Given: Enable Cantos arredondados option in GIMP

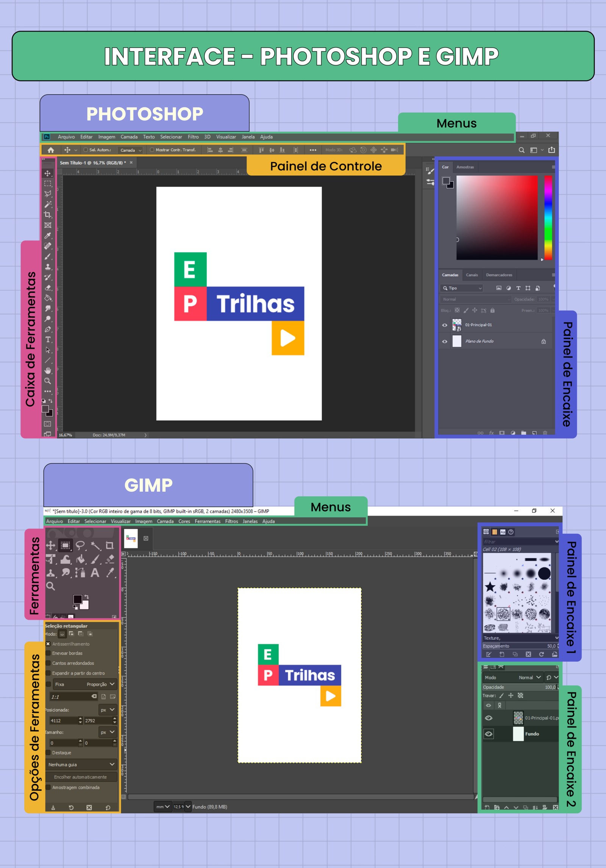Looking at the screenshot, I should (48, 663).
